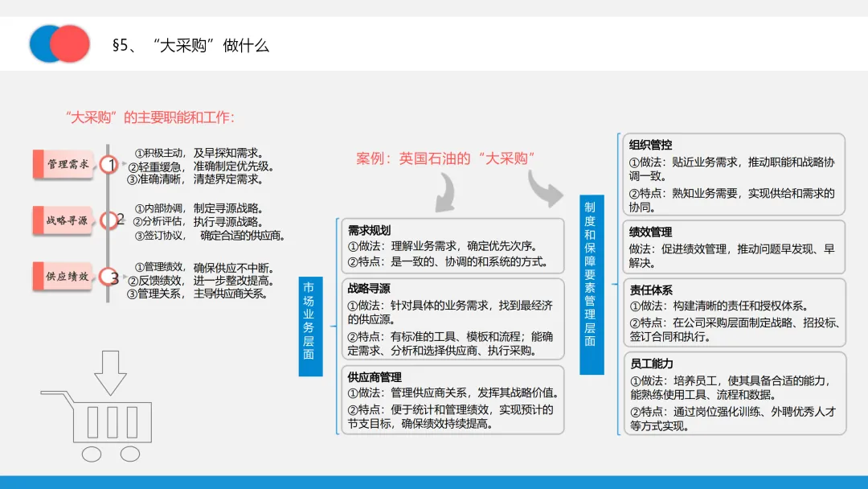Click the 员工能力 heading
Image resolution: width=868 pixels, height=489 pixels.
click(652, 364)
